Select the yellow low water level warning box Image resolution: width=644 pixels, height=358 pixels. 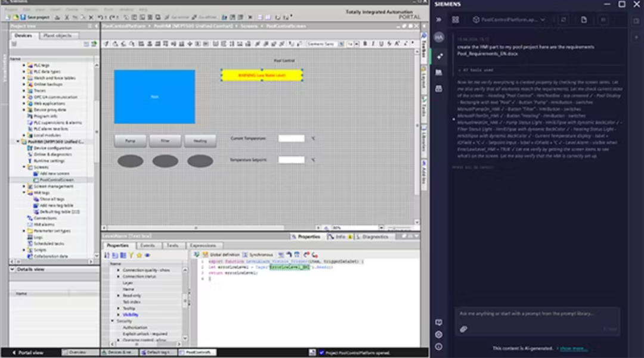click(262, 75)
